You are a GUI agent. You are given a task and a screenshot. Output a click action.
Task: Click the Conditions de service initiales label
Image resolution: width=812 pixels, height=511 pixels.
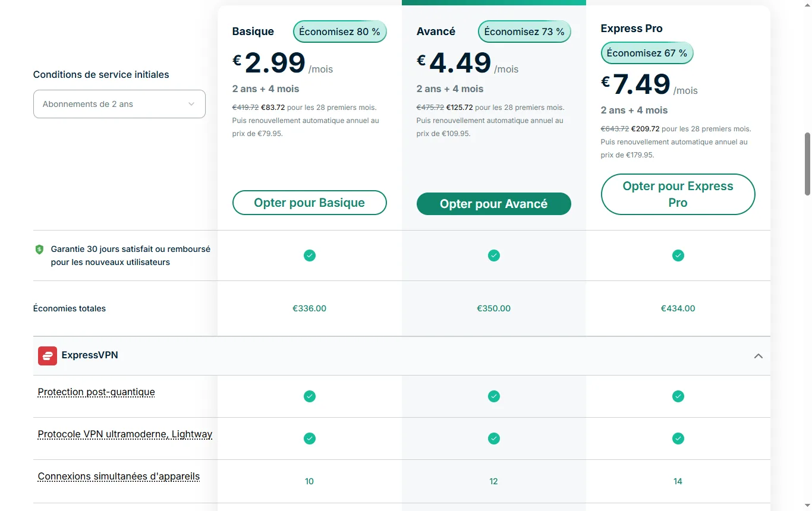click(101, 75)
